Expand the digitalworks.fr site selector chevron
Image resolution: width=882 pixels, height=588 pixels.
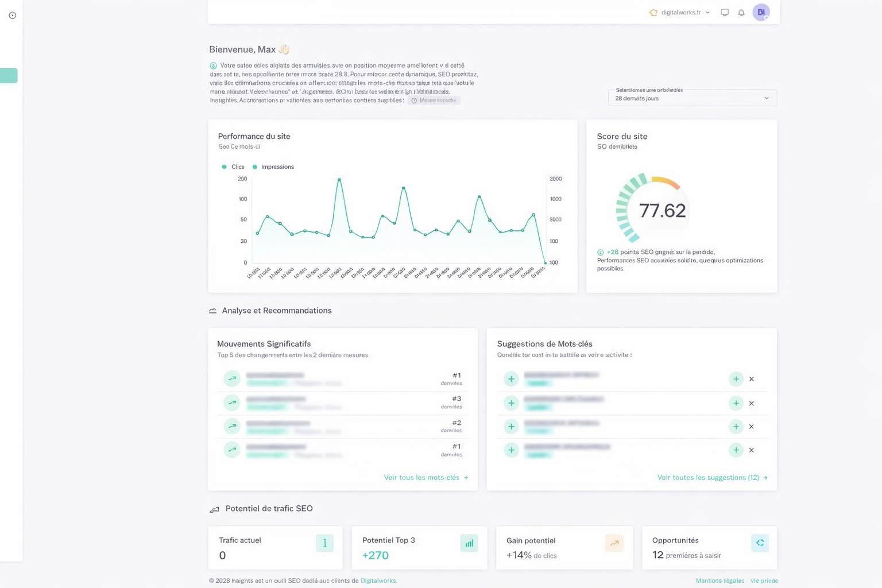coord(708,12)
